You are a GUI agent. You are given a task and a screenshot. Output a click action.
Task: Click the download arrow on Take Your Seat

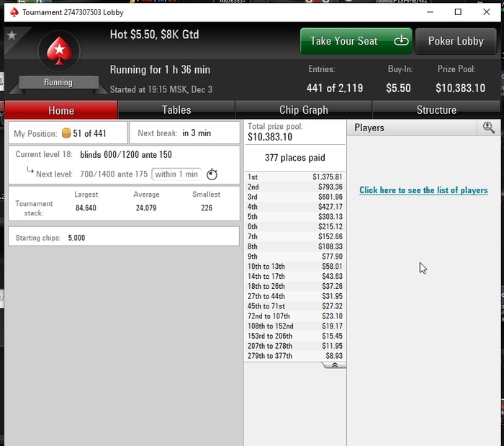pyautogui.click(x=401, y=41)
